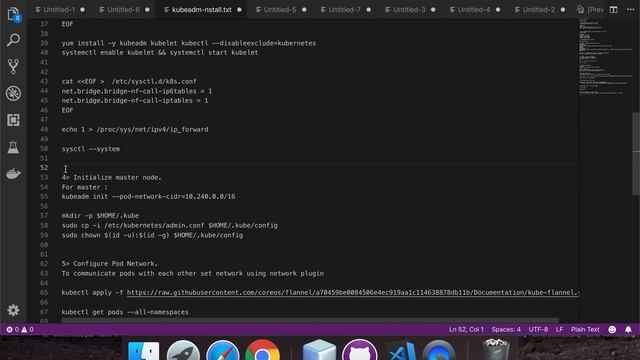640x360 pixels.
Task: Change end of line sequence LF
Action: coord(559,329)
